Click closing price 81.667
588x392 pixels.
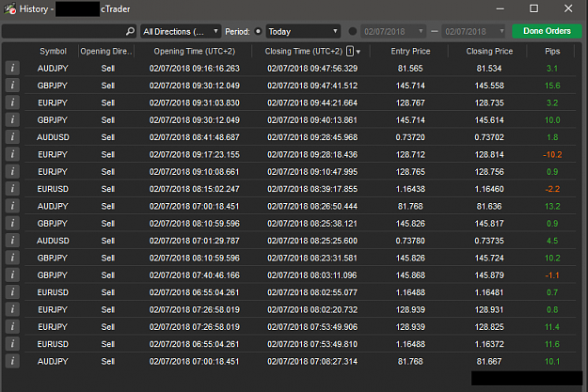[x=489, y=361]
